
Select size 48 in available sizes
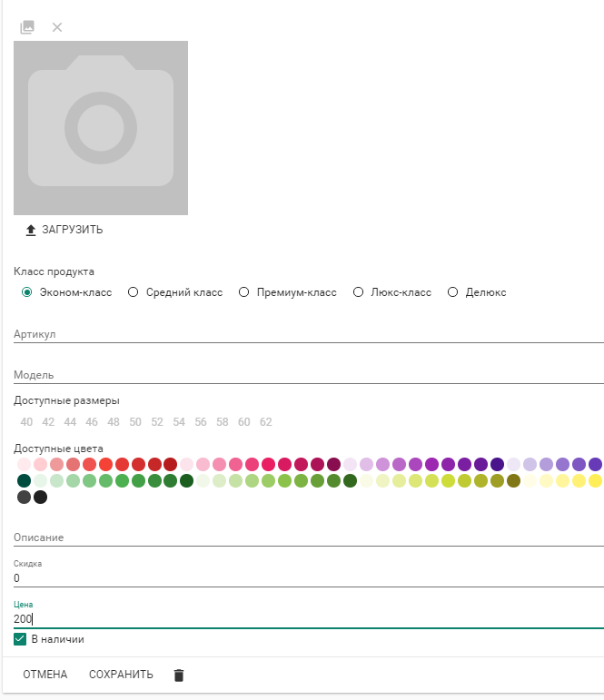[114, 422]
